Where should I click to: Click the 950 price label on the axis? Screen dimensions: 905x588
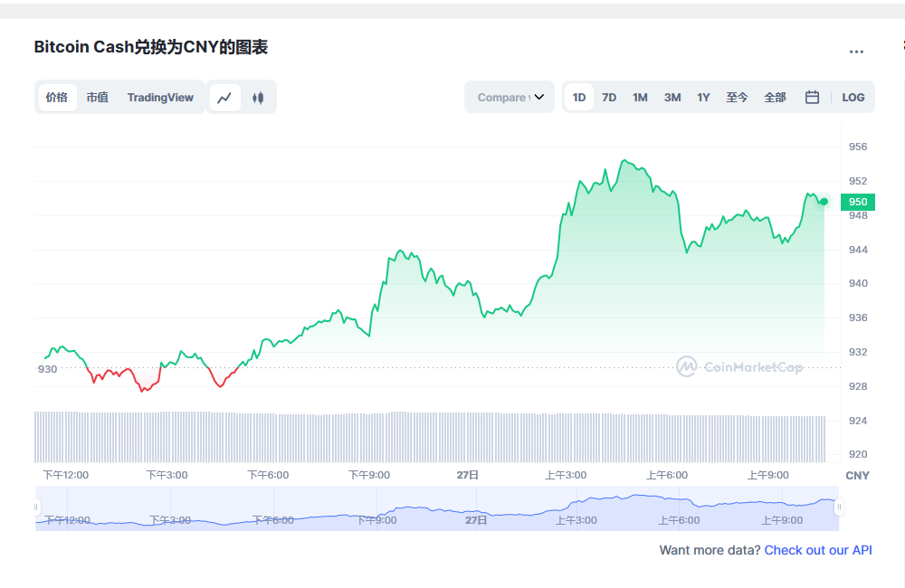tap(857, 202)
